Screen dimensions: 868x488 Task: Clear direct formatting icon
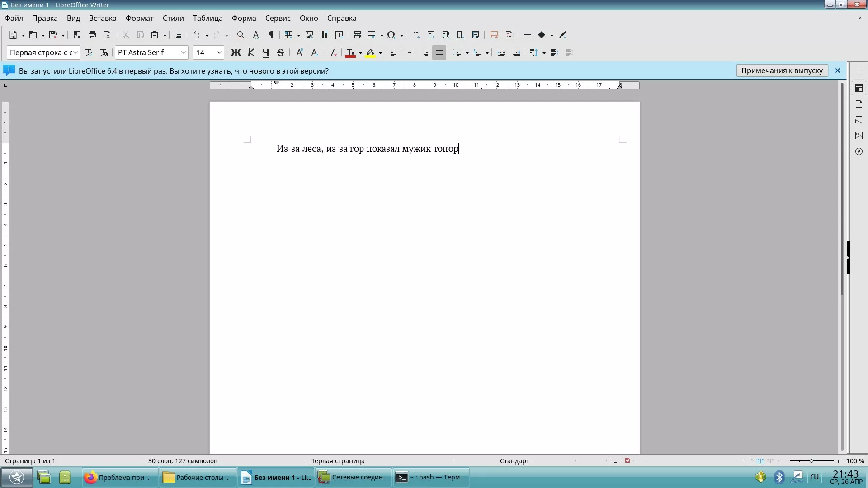tap(333, 53)
